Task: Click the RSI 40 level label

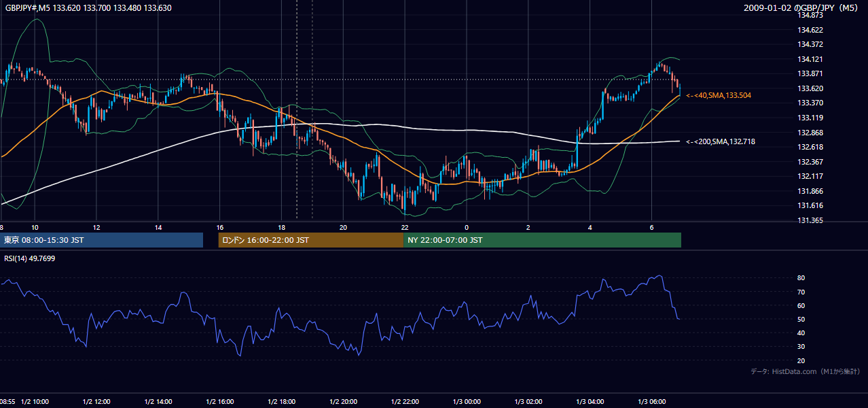Action: tap(801, 333)
